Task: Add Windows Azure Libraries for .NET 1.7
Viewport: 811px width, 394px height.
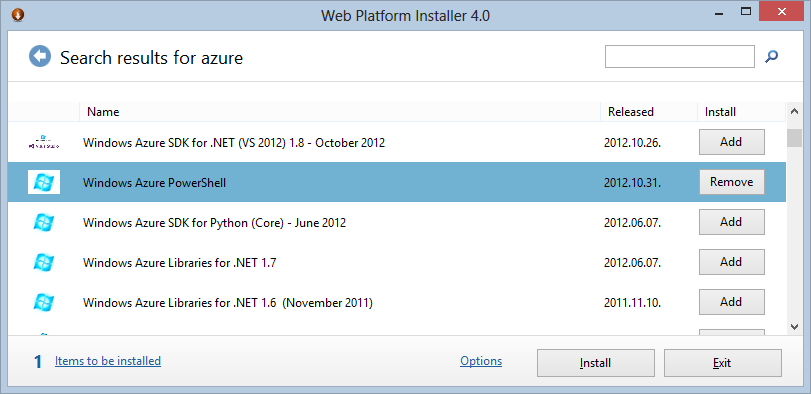Action: (x=731, y=262)
